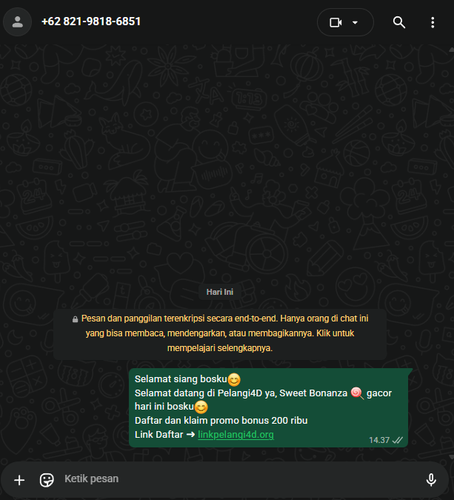Open the end-to-end encryption notice
The width and height of the screenshot is (454, 500).
point(220,333)
